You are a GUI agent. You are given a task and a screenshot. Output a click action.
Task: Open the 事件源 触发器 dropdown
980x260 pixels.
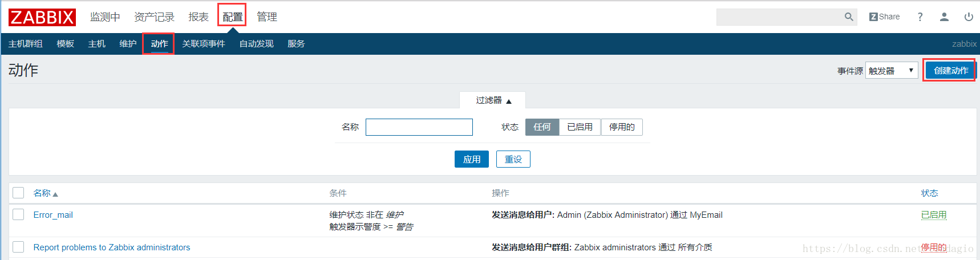[x=891, y=71]
